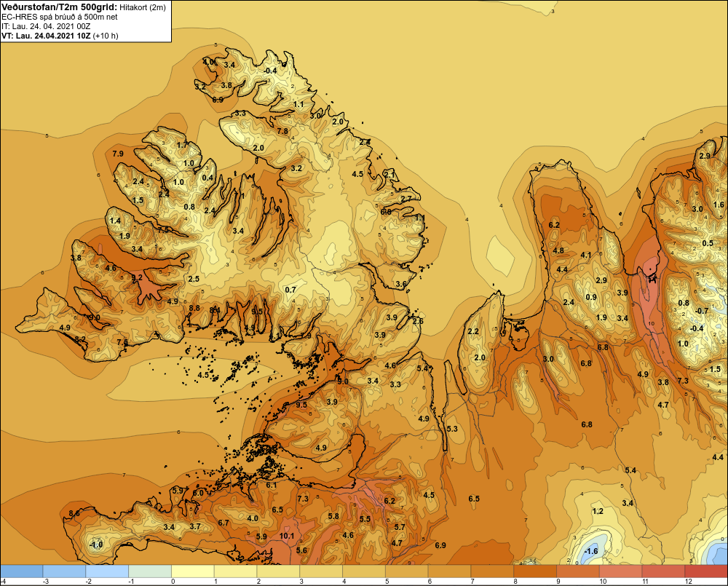Click the '-1.0' temperature value on the map
The width and height of the screenshot is (728, 586).
click(95, 545)
